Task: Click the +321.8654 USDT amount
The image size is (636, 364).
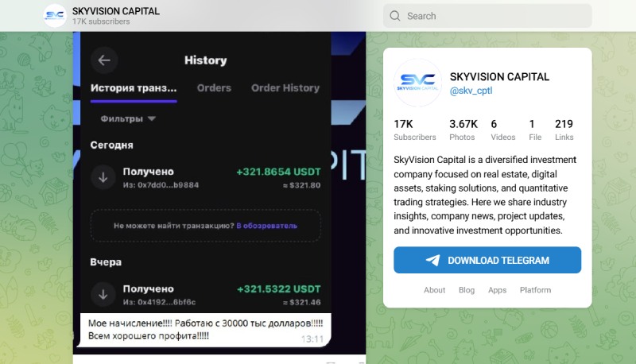Action: pos(279,172)
